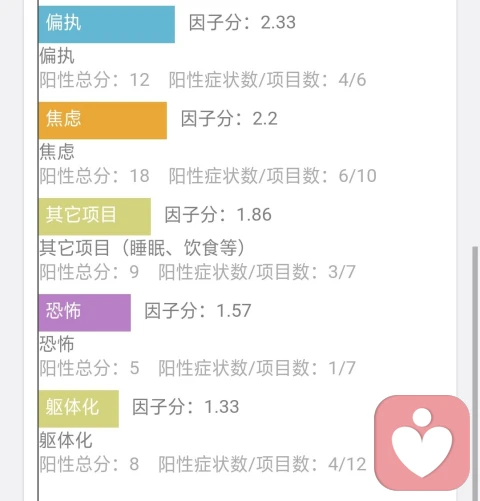Viewport: 480px width, 501px height.
Task: Click the 因子分：2.2 score text
Action: click(x=229, y=119)
